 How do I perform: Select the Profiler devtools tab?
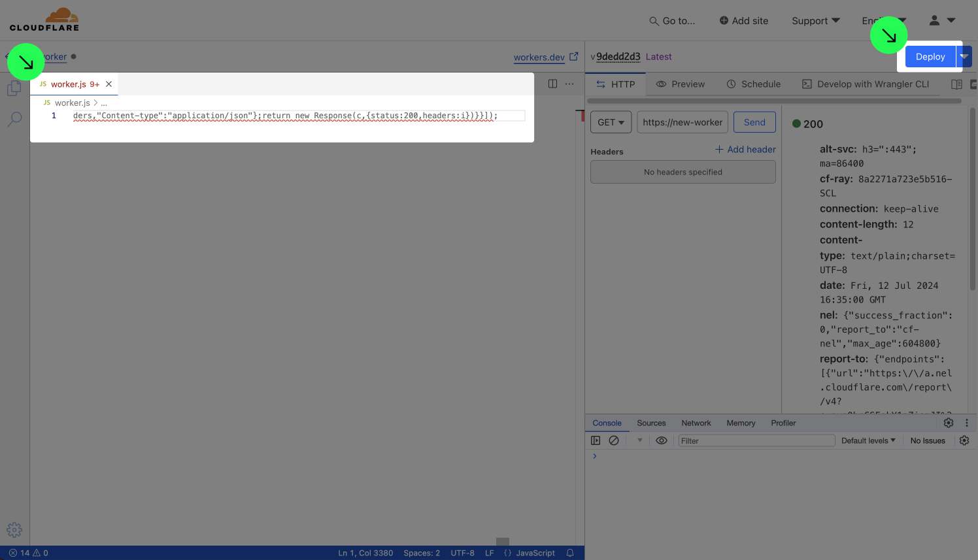783,423
